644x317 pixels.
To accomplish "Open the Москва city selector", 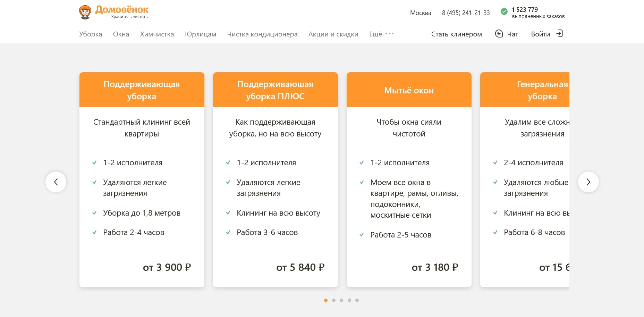I will [x=421, y=13].
